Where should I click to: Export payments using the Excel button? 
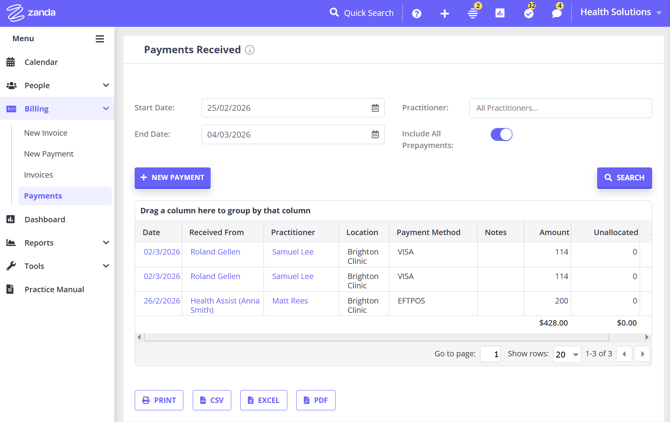click(263, 400)
